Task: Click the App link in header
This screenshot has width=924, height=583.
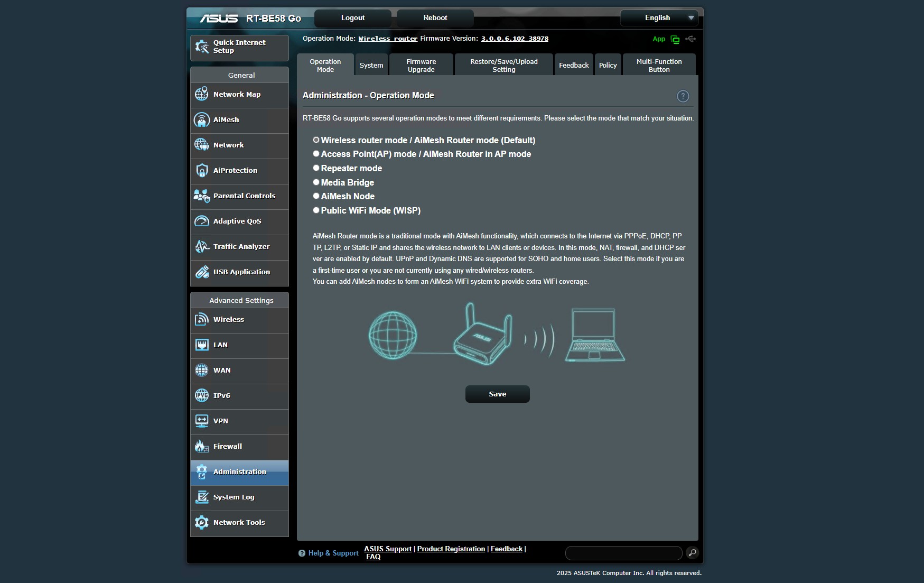Action: [x=659, y=39]
